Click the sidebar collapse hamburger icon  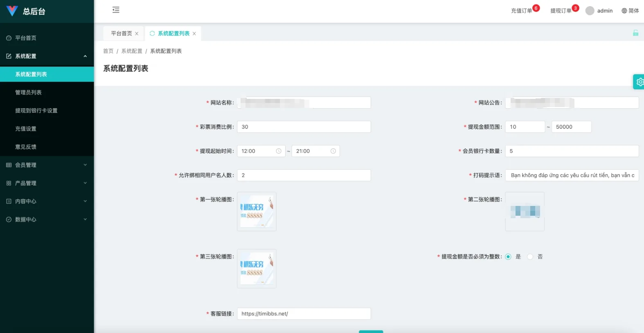click(116, 10)
